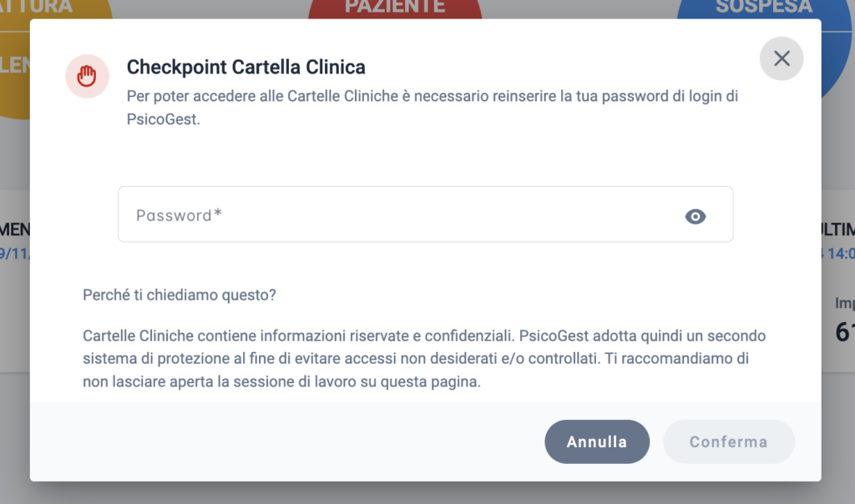Click the cut-off 'MEN' label at the left edge
855x504 pixels.
coord(15,229)
